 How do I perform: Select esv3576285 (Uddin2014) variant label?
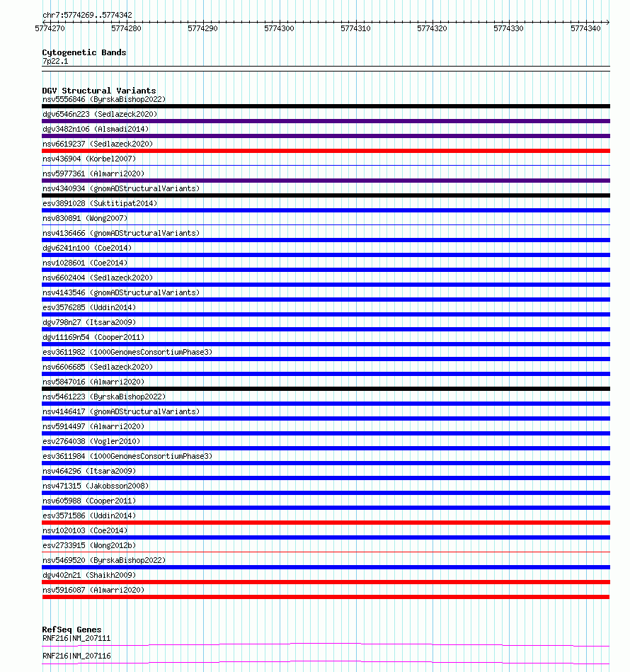point(89,307)
